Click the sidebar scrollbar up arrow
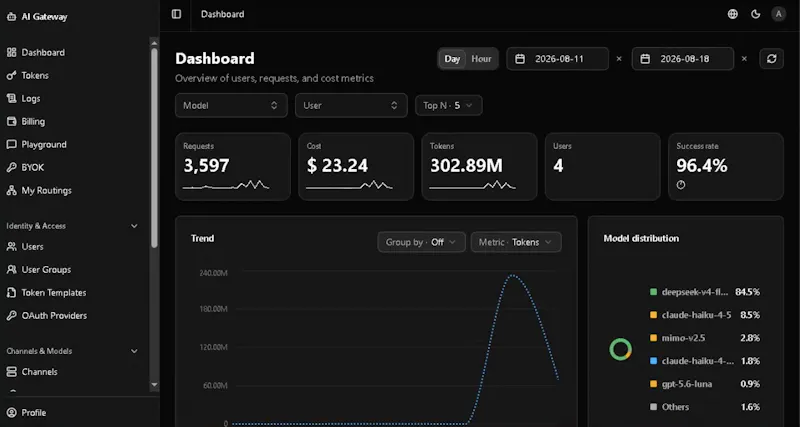The height and width of the screenshot is (427, 800). pyautogui.click(x=154, y=43)
